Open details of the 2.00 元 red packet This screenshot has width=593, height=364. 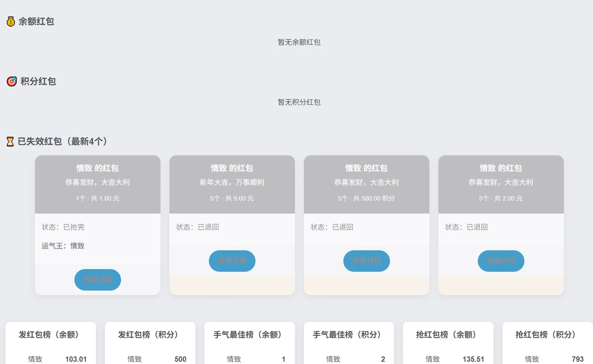coord(501,261)
